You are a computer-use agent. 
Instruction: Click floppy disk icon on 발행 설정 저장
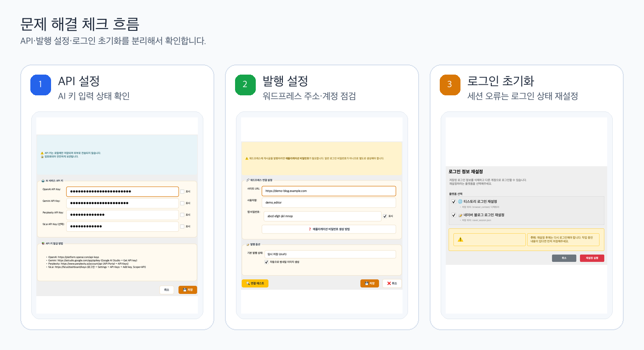pyautogui.click(x=367, y=283)
